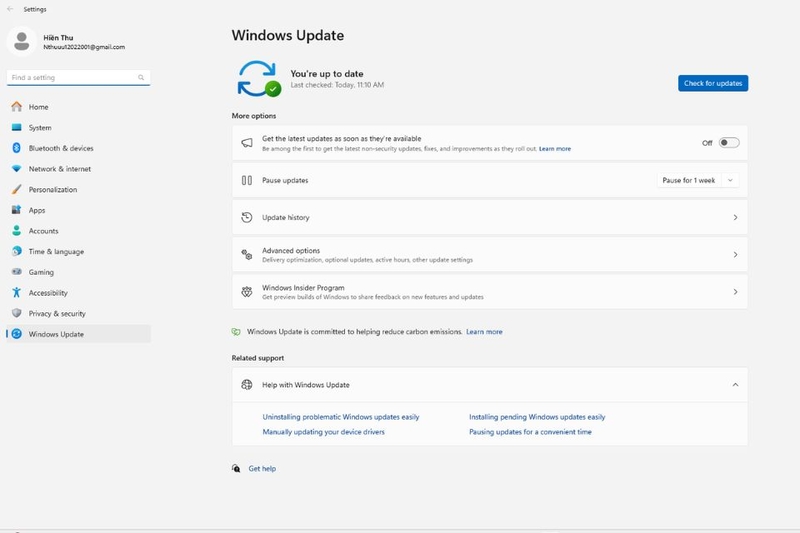Screen dimensions: 800x533
Task: Open Advanced options via its chevron
Action: click(735, 255)
